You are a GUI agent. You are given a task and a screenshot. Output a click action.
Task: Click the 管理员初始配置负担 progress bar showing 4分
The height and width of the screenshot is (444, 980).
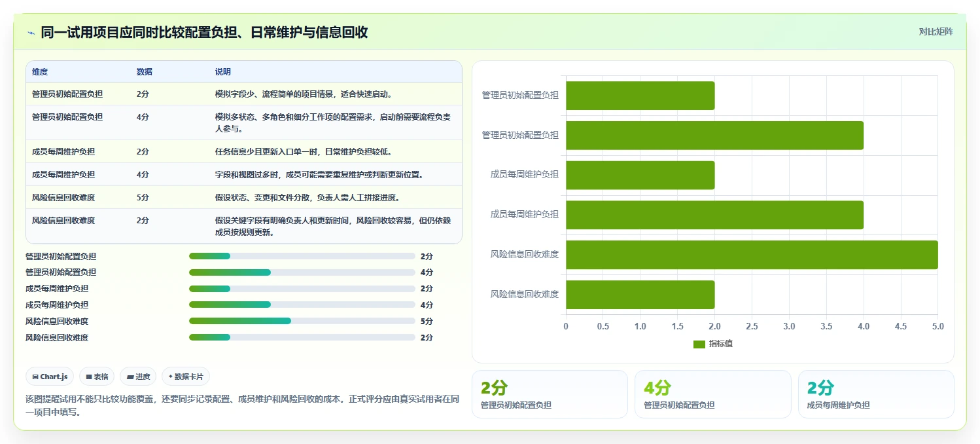point(302,272)
